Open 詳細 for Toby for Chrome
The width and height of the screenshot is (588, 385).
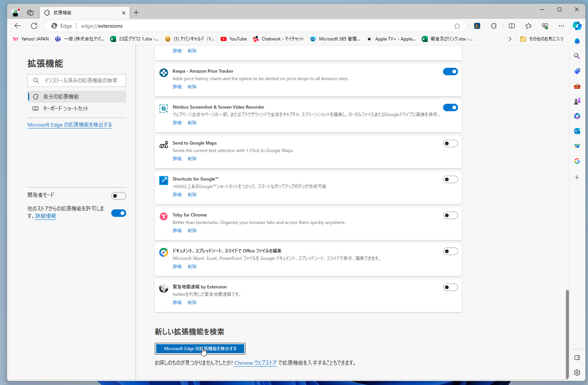177,231
